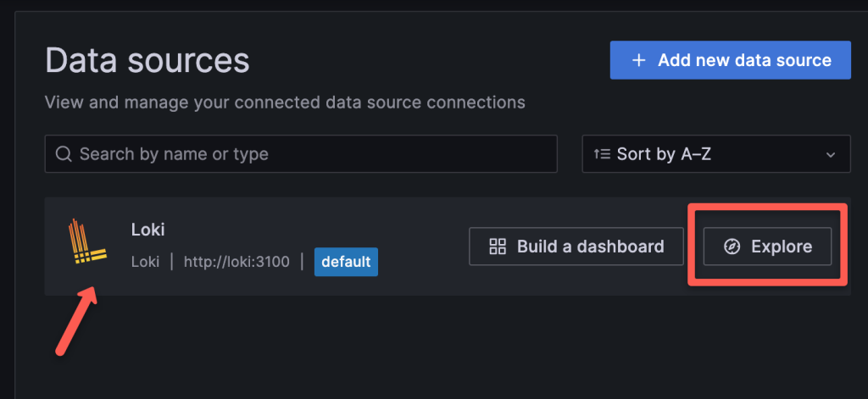This screenshot has height=399, width=868.
Task: Click the Build a dashboard button
Action: click(x=576, y=247)
